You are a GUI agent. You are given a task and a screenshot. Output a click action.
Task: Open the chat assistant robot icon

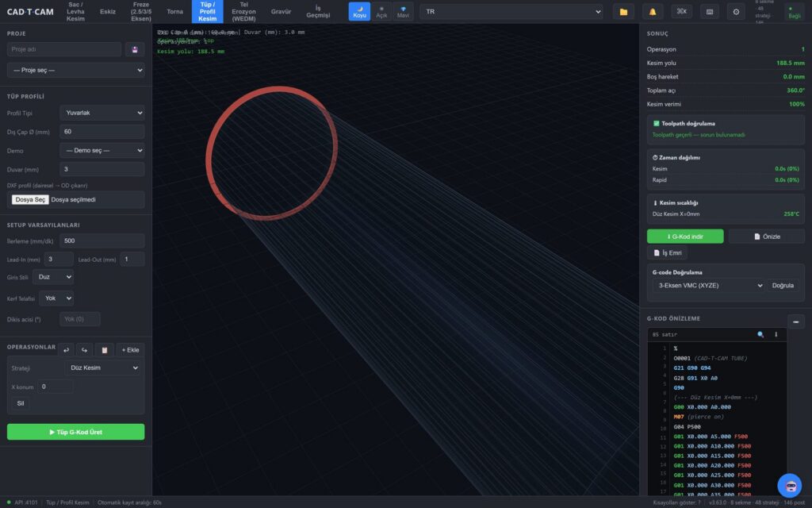tap(790, 486)
